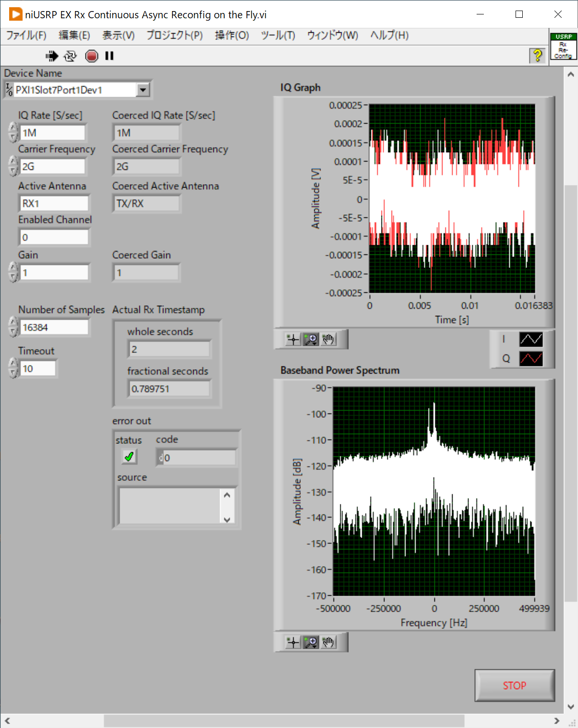Click the I plot legend white line swatch

click(x=531, y=339)
